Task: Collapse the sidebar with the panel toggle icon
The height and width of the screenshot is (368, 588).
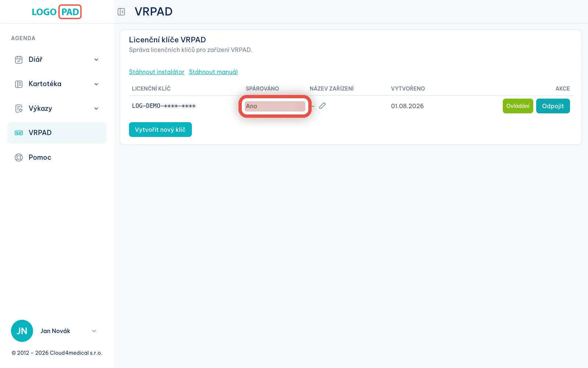Action: click(x=121, y=12)
